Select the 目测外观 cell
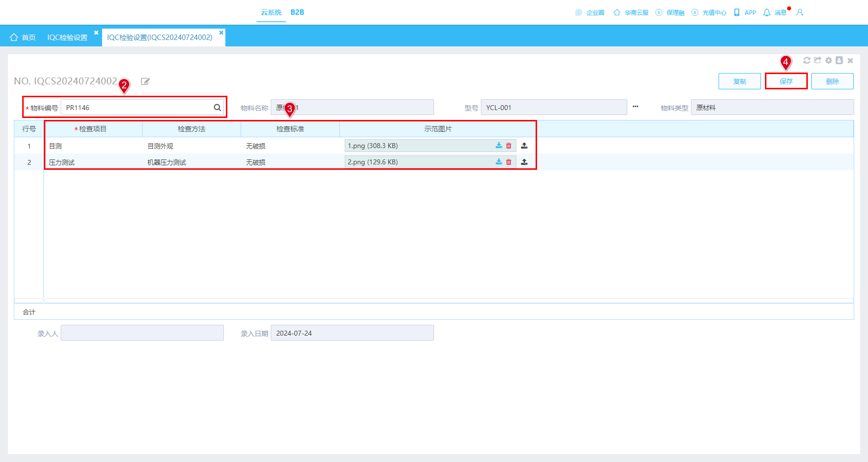 click(x=191, y=146)
